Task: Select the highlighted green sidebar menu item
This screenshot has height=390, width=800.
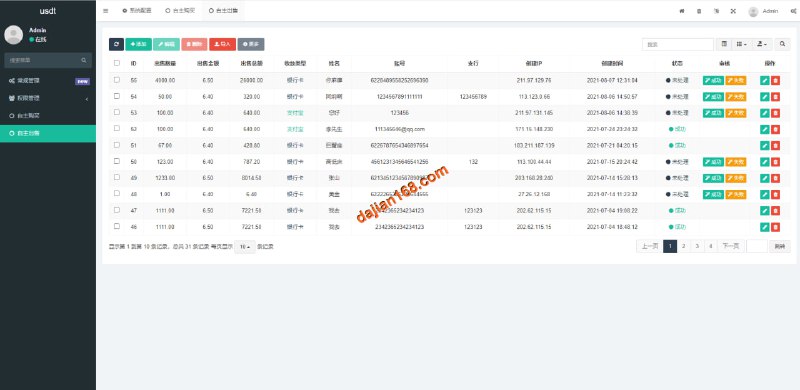Action: coord(48,133)
